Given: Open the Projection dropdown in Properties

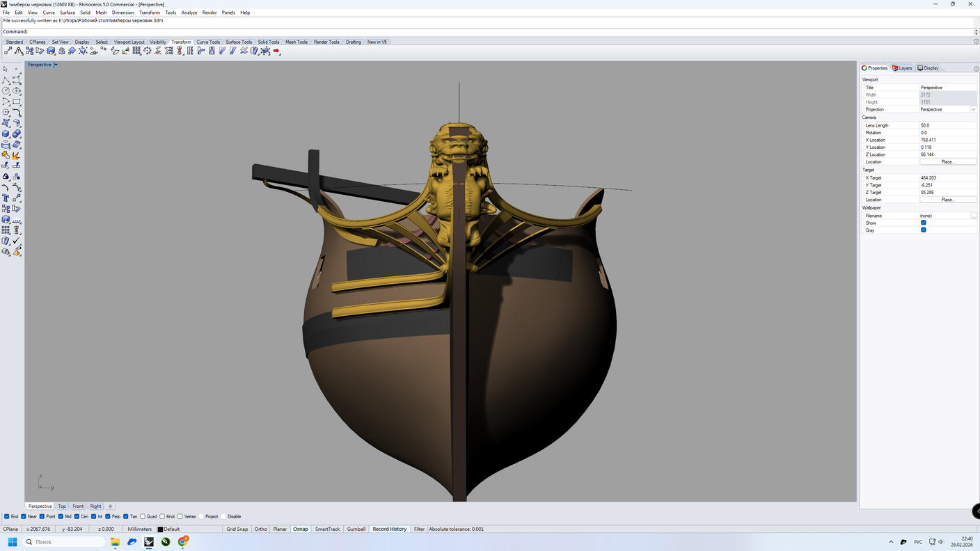Looking at the screenshot, I should [972, 109].
